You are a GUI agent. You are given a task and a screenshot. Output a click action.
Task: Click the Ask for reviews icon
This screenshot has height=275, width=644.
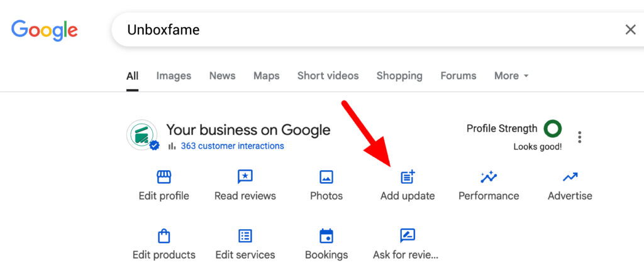pos(408,235)
